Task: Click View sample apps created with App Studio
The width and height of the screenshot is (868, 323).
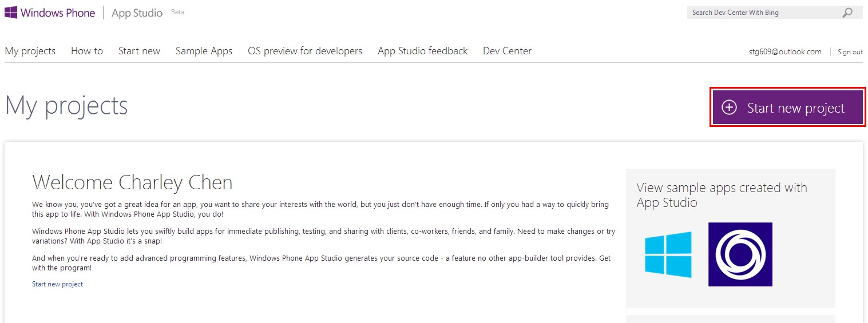Action: pos(722,195)
